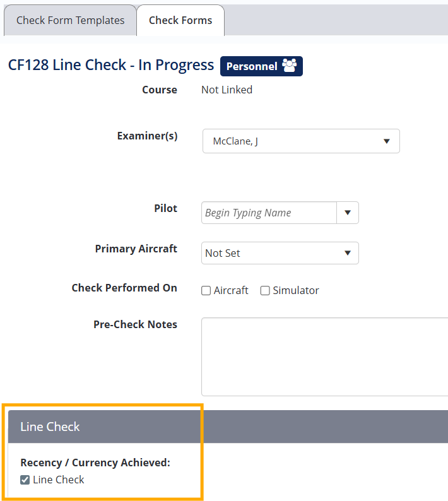Open the Examiner(s) McClane, J dropdown
This screenshot has width=448, height=501.
click(x=301, y=141)
